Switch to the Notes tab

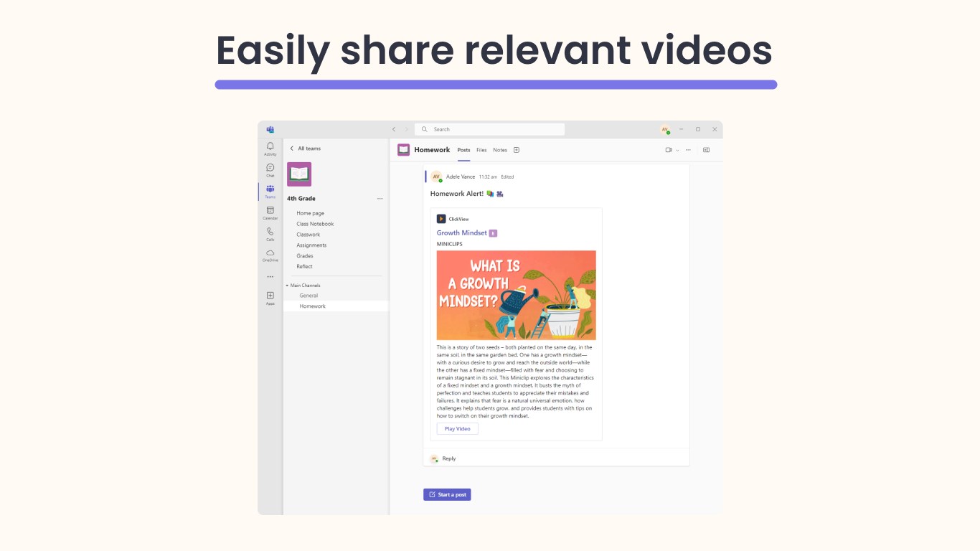tap(500, 150)
